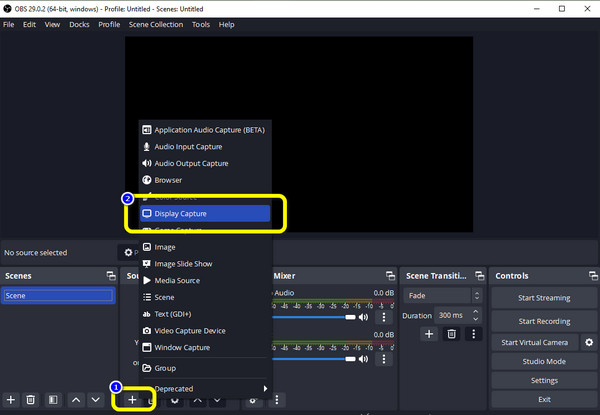The image size is (600, 415).
Task: Select Display Capture from the source menu
Action: 205,213
